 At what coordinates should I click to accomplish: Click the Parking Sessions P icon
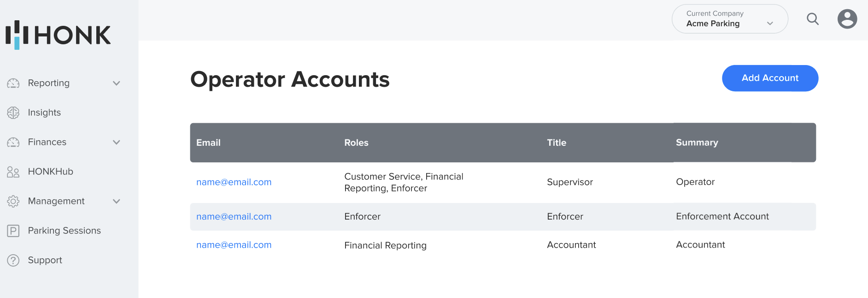13,231
